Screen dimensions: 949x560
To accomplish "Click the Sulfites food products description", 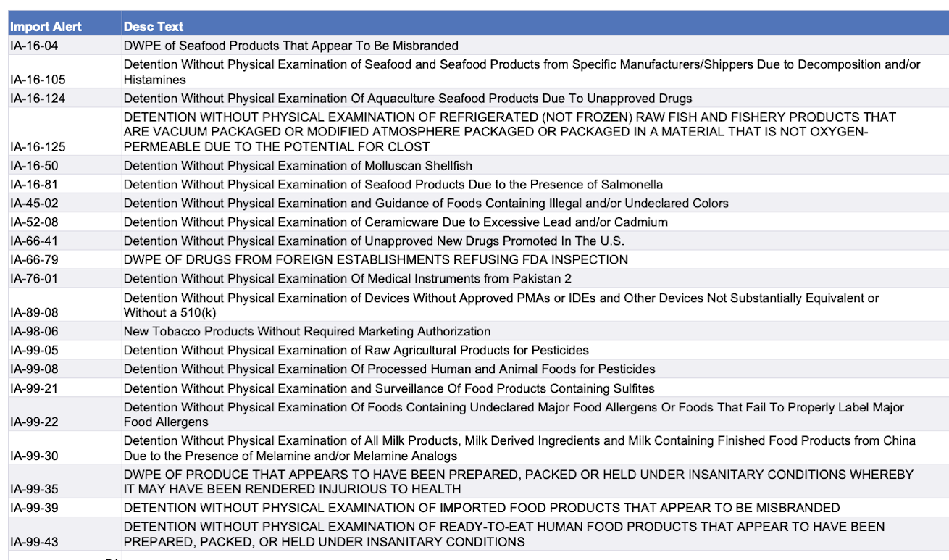I will click(x=389, y=388).
